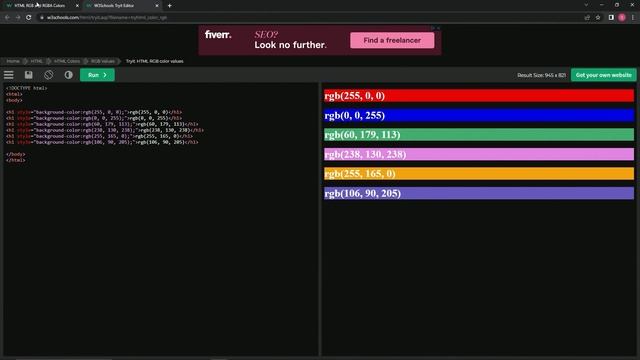Click the blue rgb(0, 0, 255) bar
Screen dimensions: 640x360
coord(479,115)
